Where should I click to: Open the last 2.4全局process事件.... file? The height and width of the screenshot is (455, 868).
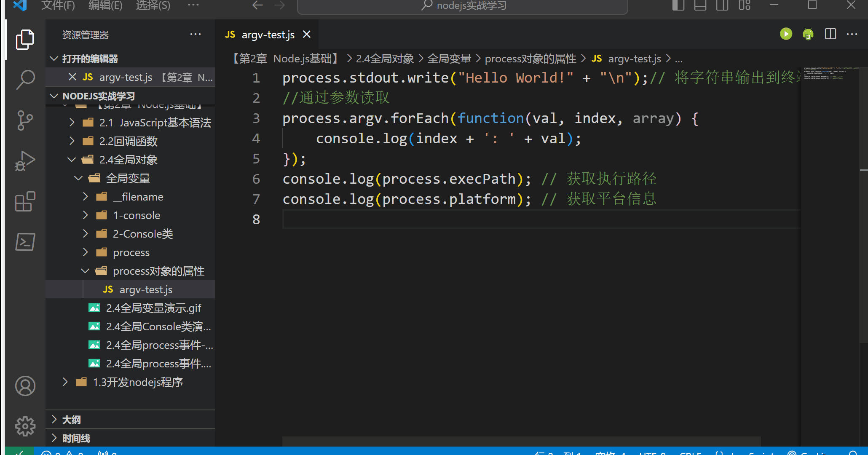130,364
